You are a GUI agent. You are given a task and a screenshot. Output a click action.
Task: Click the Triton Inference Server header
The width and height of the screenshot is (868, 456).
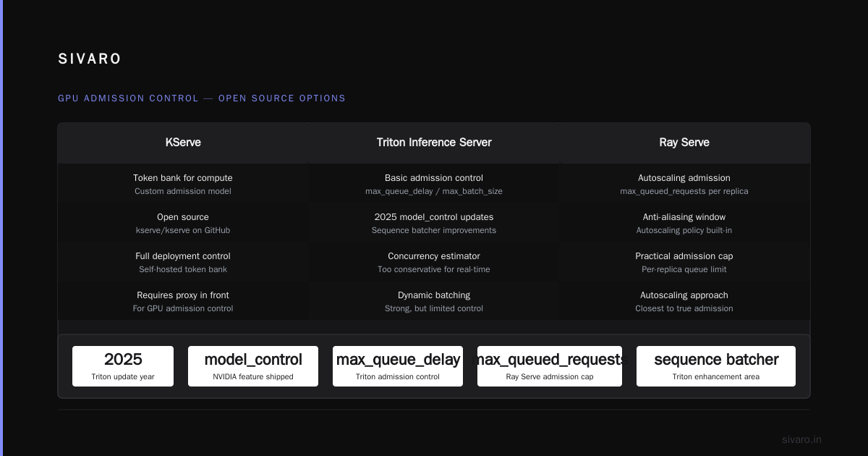tap(434, 143)
